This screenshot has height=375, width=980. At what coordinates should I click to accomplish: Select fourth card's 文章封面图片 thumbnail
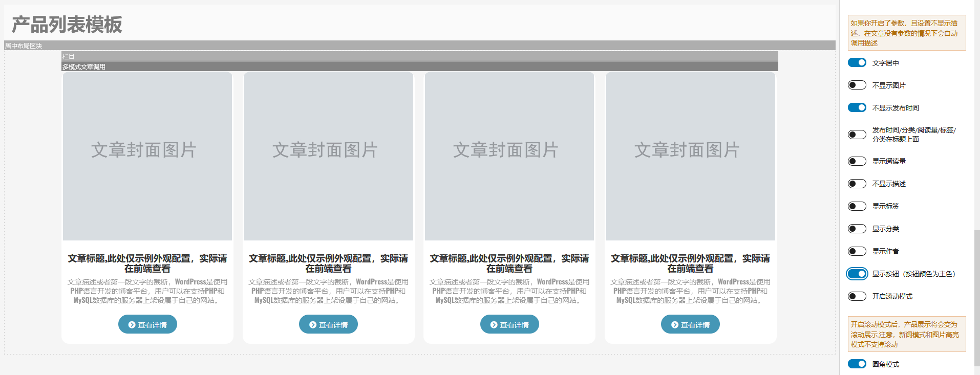pos(690,156)
